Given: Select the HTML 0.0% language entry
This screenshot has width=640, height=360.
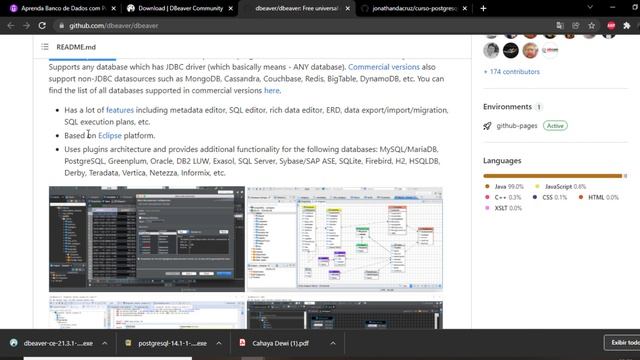Looking at the screenshot, I should coord(598,197).
